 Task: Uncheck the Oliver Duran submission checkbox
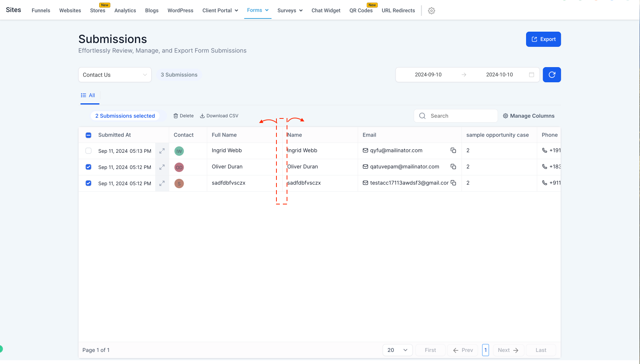[88, 167]
